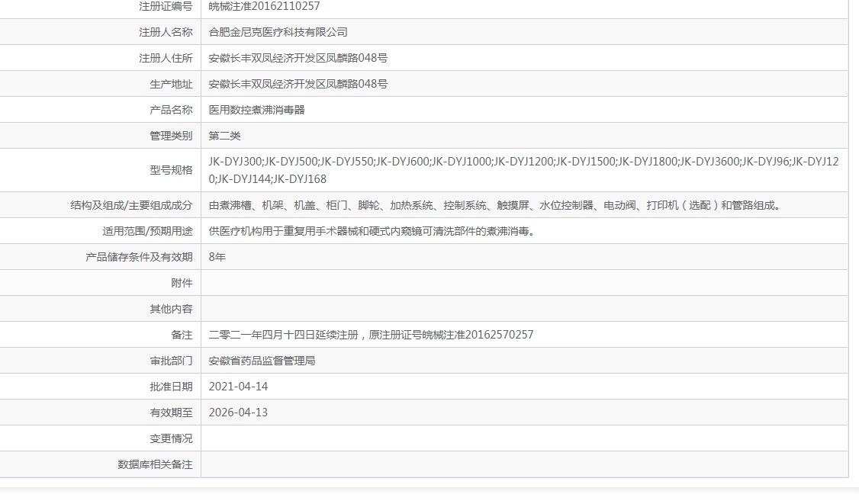The image size is (859, 504).
Task: Click the 管理类别 label
Action: coord(171,135)
